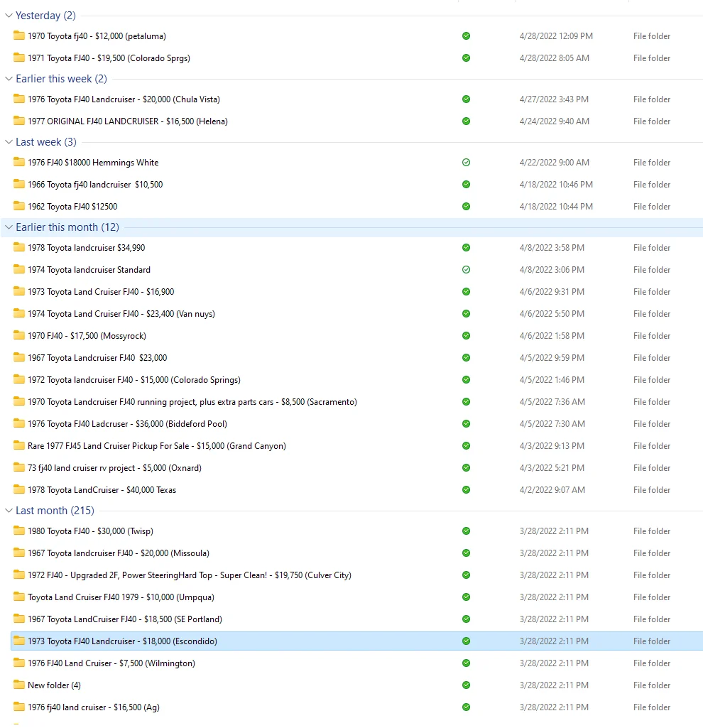The image size is (703, 728).
Task: Click folder icon for Rare 1977 FJ45 Pickup
Action: [19, 445]
